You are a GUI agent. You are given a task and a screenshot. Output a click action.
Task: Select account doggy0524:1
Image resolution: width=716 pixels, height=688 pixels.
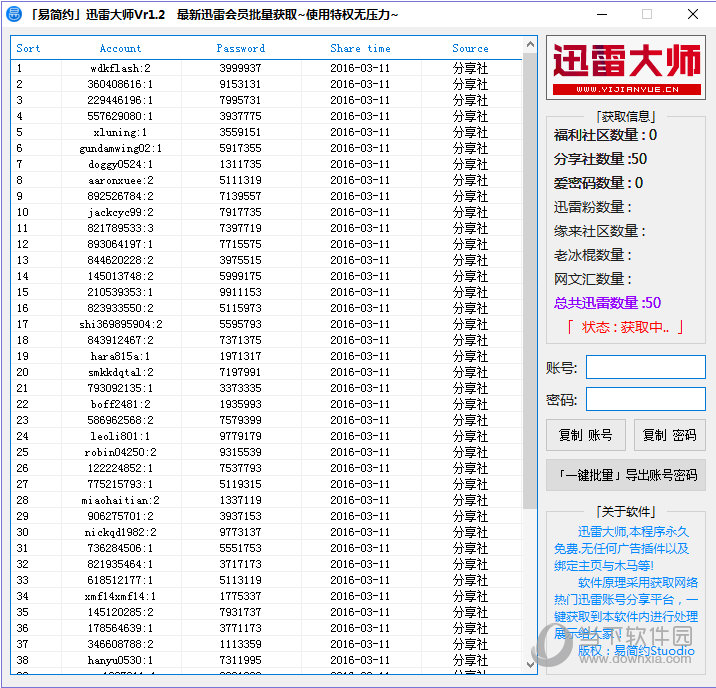coord(121,164)
